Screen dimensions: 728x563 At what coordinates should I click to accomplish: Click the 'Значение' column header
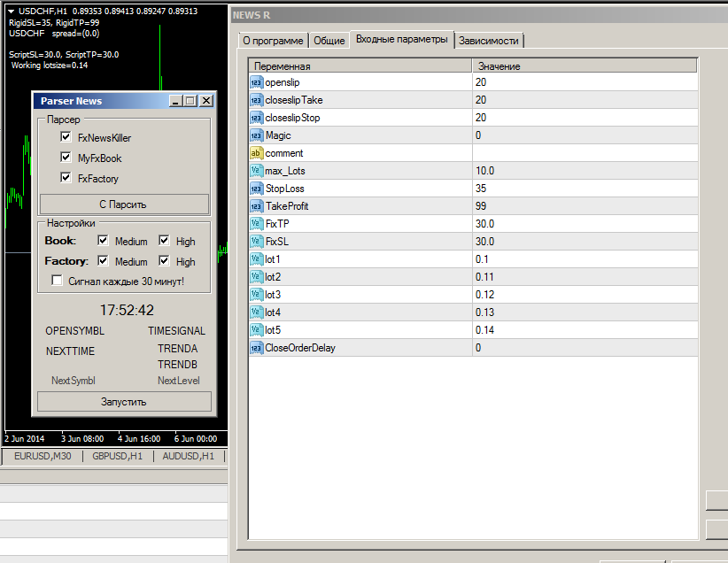[585, 66]
